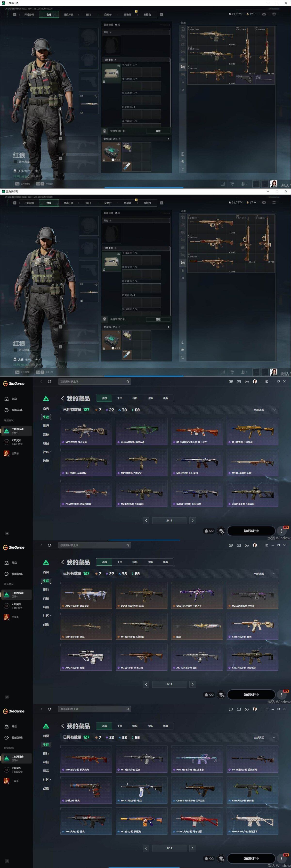Open the Vector冲锋枪-狙蛇行动 weapon card
291x868 pixels.
pos(141,431)
